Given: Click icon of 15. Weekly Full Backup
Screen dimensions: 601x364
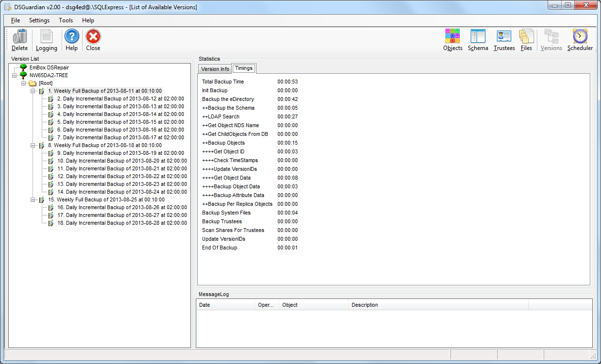Looking at the screenshot, I should pyautogui.click(x=42, y=199).
